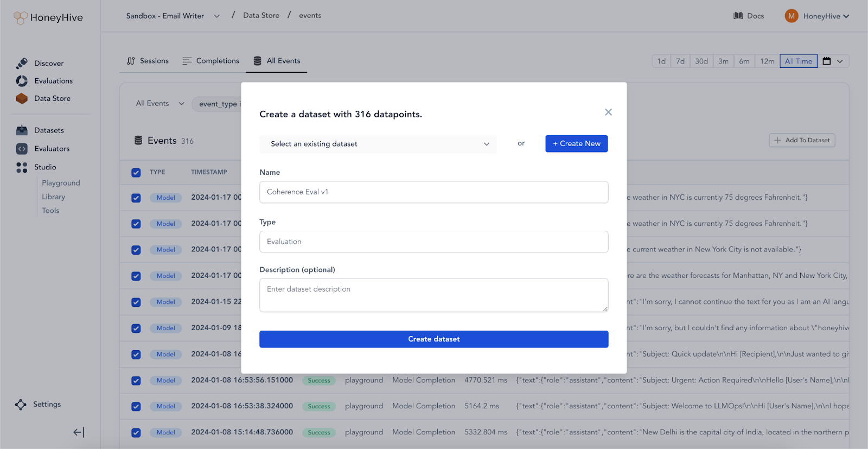Click the Type input field
Image resolution: width=868 pixels, height=449 pixels.
(x=434, y=242)
